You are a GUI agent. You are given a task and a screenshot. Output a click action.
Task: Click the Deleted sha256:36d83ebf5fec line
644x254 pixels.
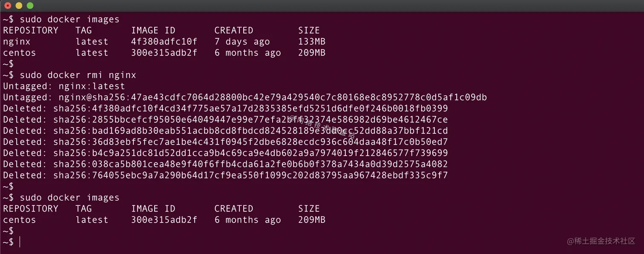click(225, 141)
